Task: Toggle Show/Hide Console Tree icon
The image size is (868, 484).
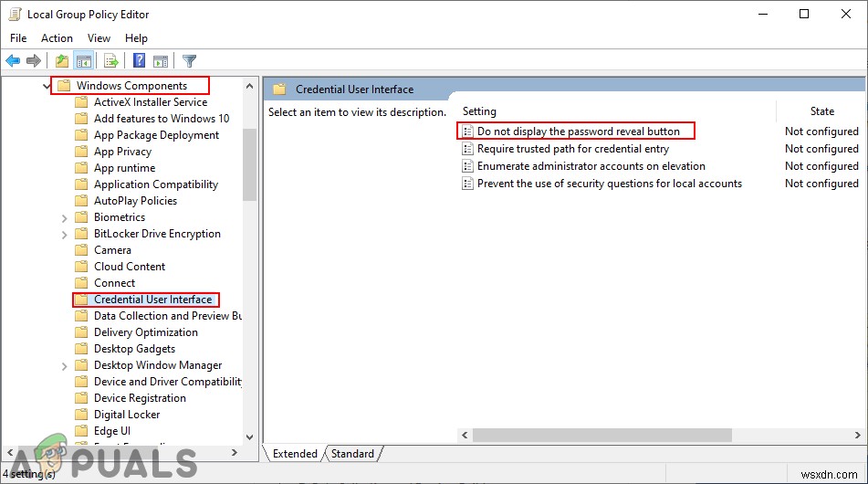Action: click(x=84, y=61)
